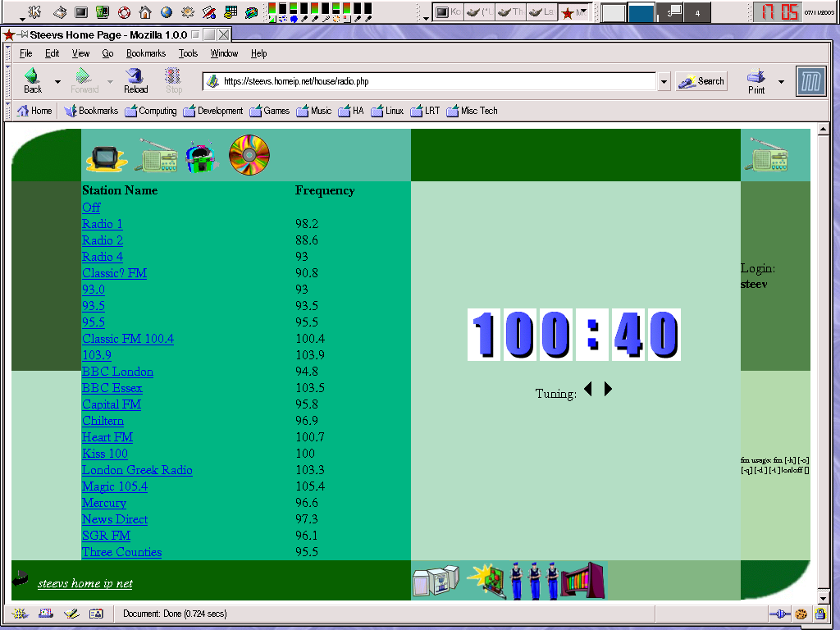Go back using the Back arrow
840x630 pixels.
pos(32,80)
